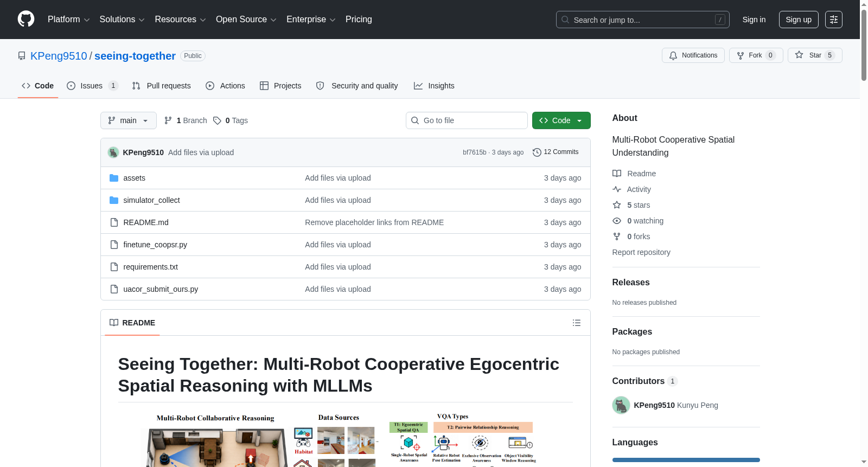Click the fork icon beside 0 forks
Screen dimensions: 868x467
pos(617,236)
